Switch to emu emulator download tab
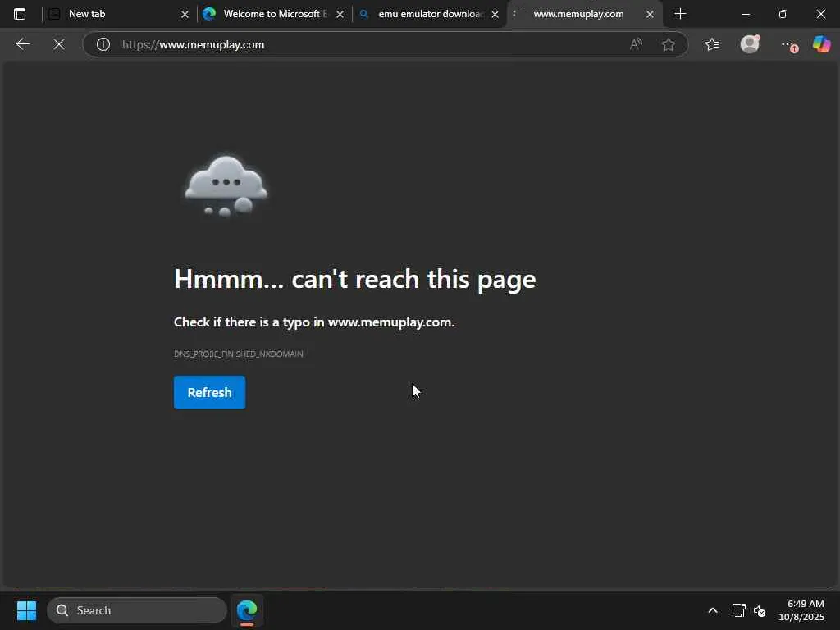This screenshot has width=840, height=630. pos(428,14)
